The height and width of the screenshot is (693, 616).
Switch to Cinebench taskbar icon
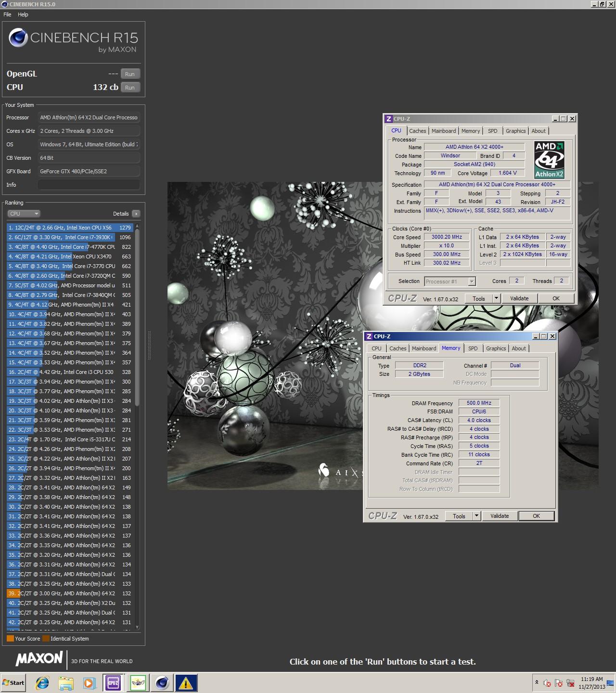point(162,682)
